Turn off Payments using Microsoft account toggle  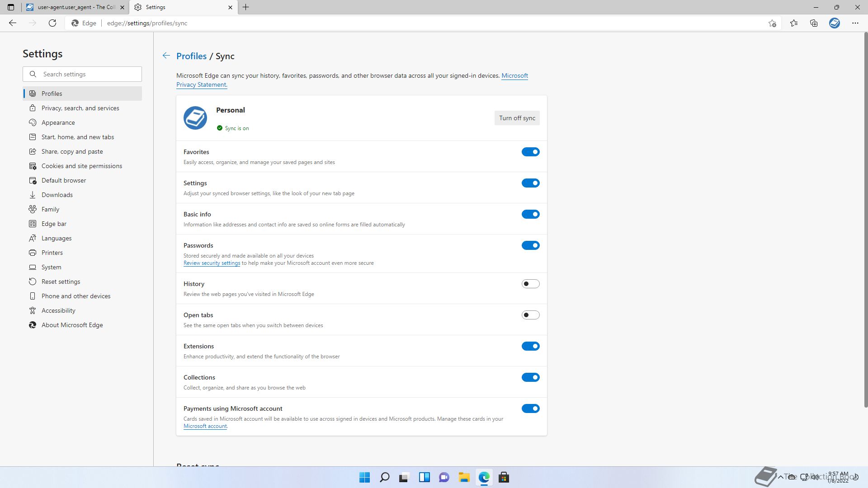coord(531,408)
